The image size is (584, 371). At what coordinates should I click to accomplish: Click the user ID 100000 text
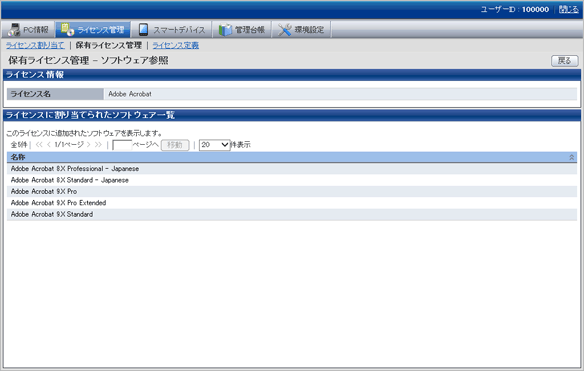pyautogui.click(x=535, y=9)
